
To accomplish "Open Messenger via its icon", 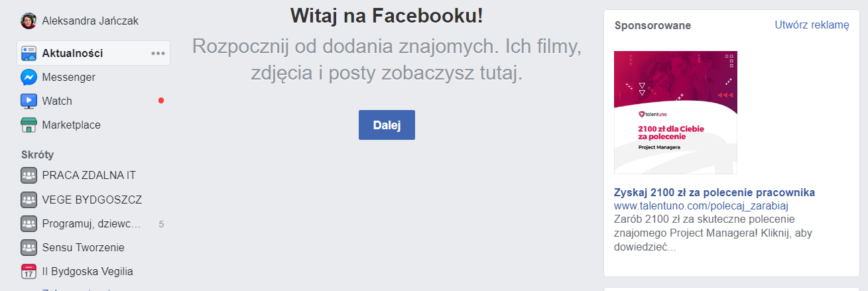I will point(29,78).
